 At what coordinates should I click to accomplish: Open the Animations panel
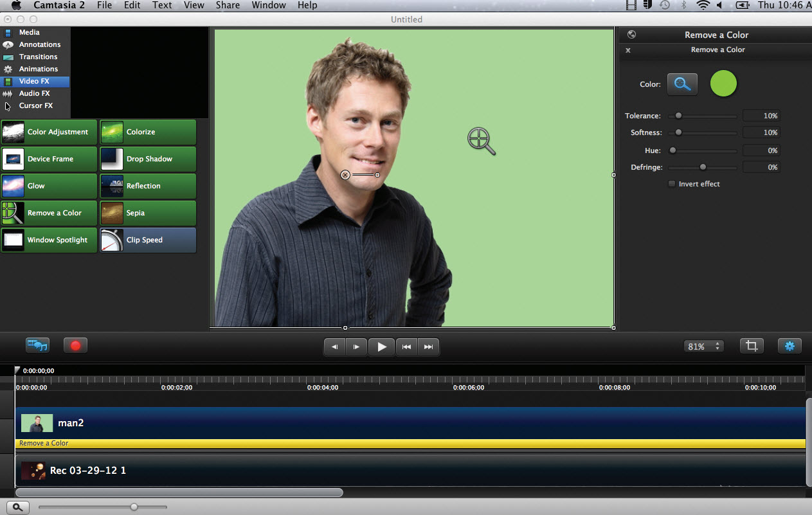[35, 69]
